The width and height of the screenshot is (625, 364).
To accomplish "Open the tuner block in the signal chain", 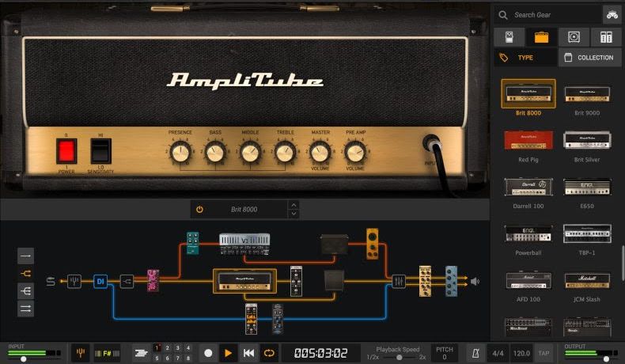I will [x=74, y=282].
